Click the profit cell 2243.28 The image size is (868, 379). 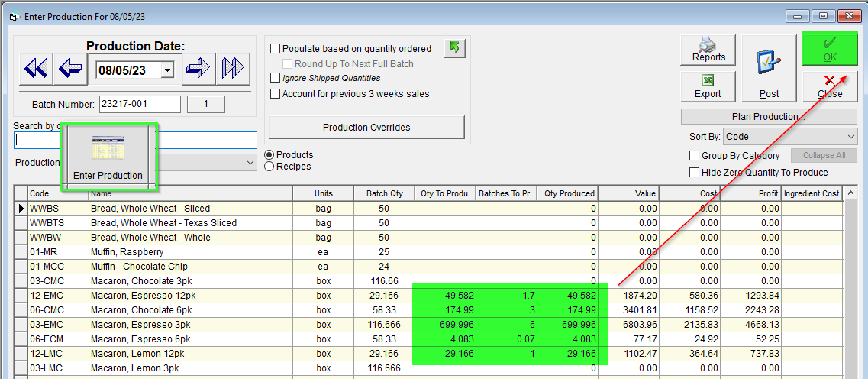pos(750,309)
